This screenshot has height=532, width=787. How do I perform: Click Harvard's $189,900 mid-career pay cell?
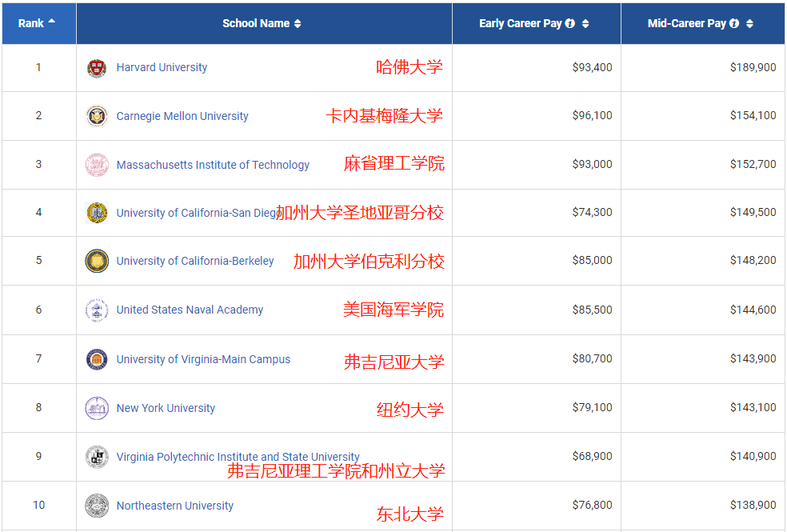752,68
